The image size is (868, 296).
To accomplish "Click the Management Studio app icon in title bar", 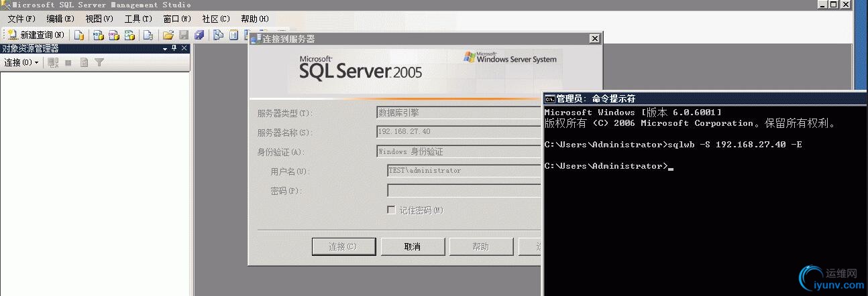I will (x=6, y=5).
